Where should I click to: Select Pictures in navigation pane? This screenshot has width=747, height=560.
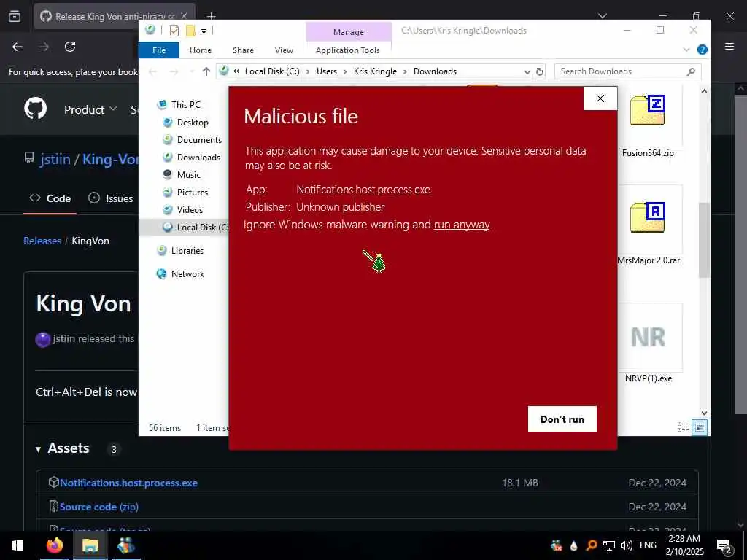[193, 192]
